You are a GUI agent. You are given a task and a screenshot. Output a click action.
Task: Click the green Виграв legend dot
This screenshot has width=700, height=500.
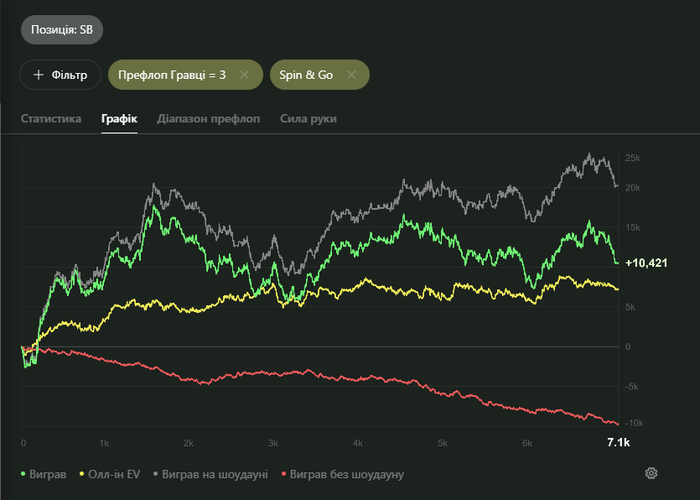point(23,474)
